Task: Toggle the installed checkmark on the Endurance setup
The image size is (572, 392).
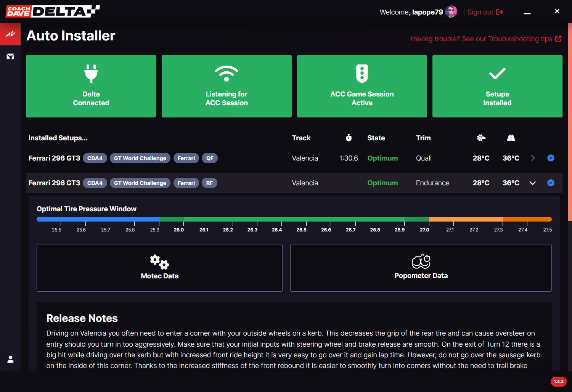Action: (x=551, y=183)
